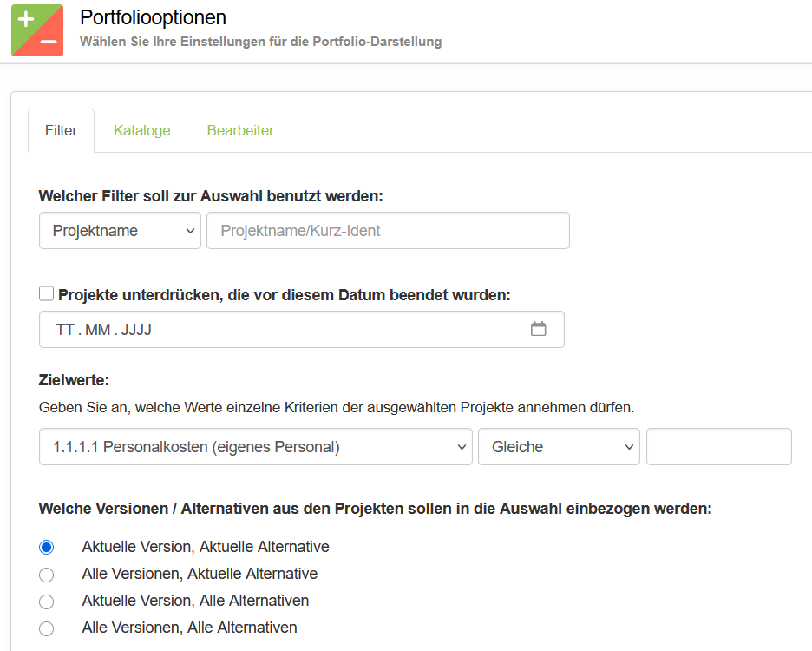The image size is (812, 651).
Task: Focus the empty Zielwerte value input box
Action: pyautogui.click(x=718, y=447)
